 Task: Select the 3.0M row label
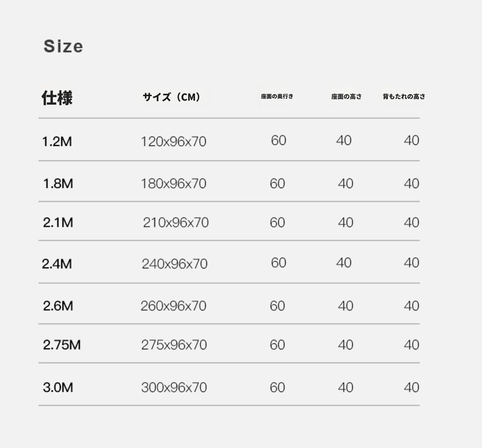[x=58, y=387]
